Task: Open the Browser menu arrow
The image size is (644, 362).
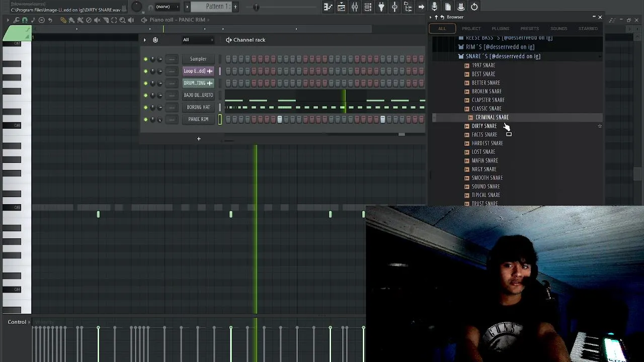Action: coord(431,17)
